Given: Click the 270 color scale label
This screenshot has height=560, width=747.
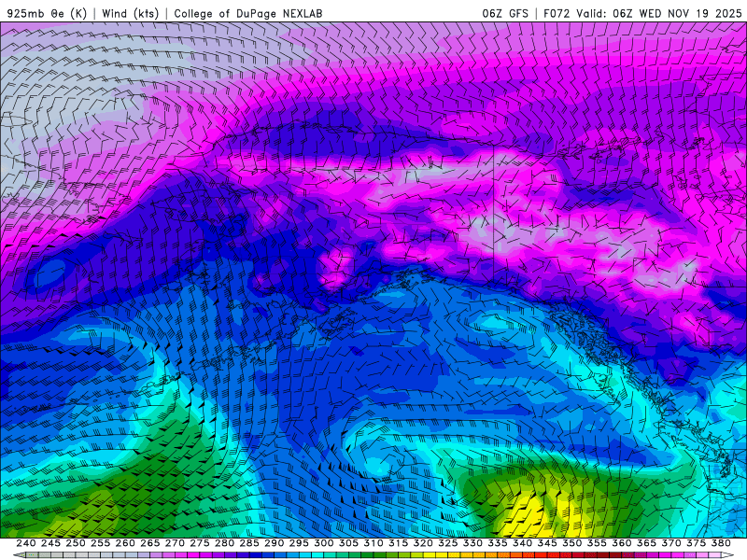Looking at the screenshot, I should 175,543.
